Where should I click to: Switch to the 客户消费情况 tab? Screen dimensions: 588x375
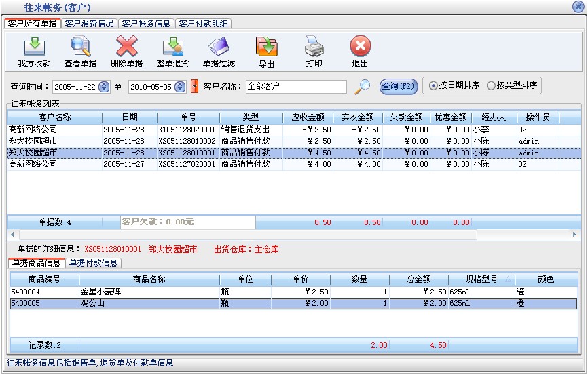coord(89,23)
